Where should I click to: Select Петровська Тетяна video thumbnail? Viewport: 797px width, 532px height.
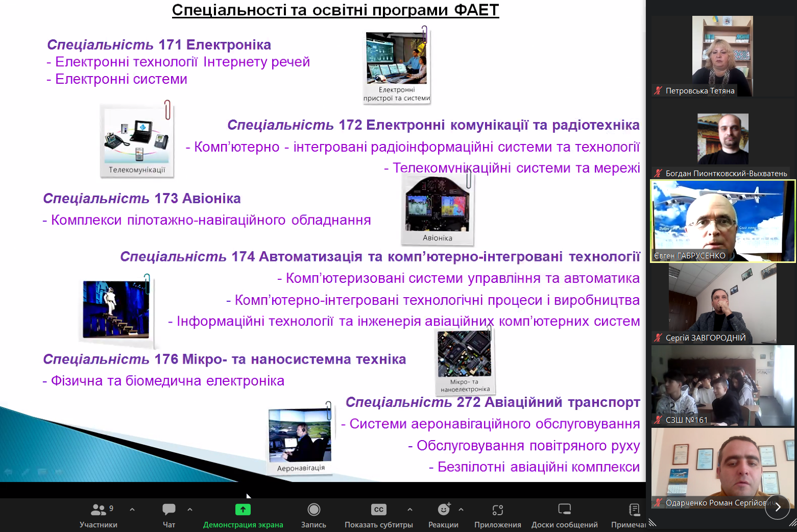[722, 56]
